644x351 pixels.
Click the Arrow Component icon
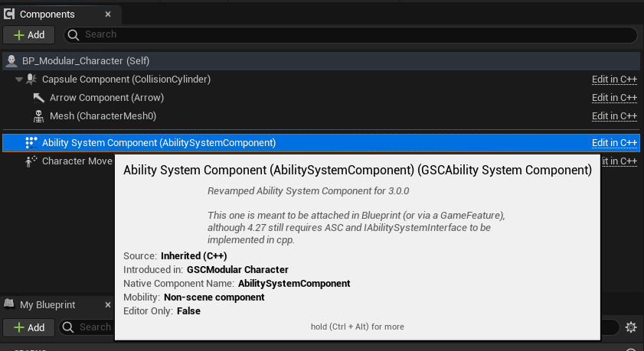(39, 98)
